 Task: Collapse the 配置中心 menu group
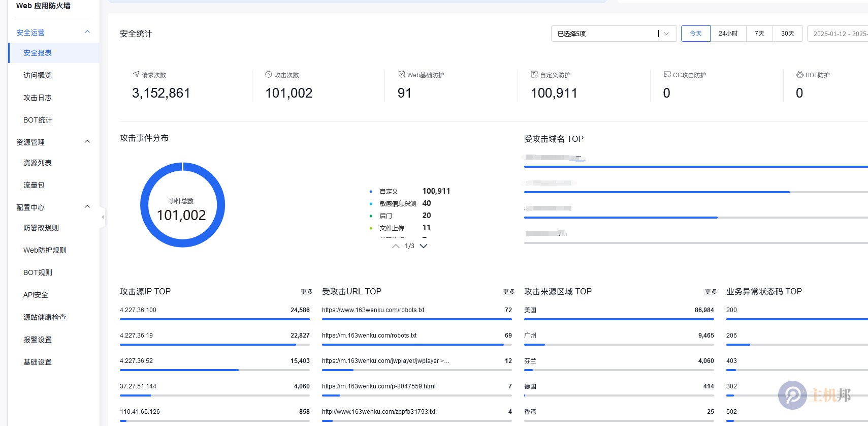click(87, 207)
